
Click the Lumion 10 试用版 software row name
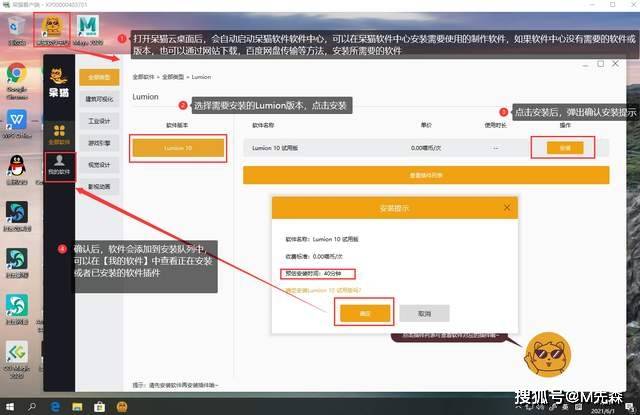pyautogui.click(x=275, y=148)
